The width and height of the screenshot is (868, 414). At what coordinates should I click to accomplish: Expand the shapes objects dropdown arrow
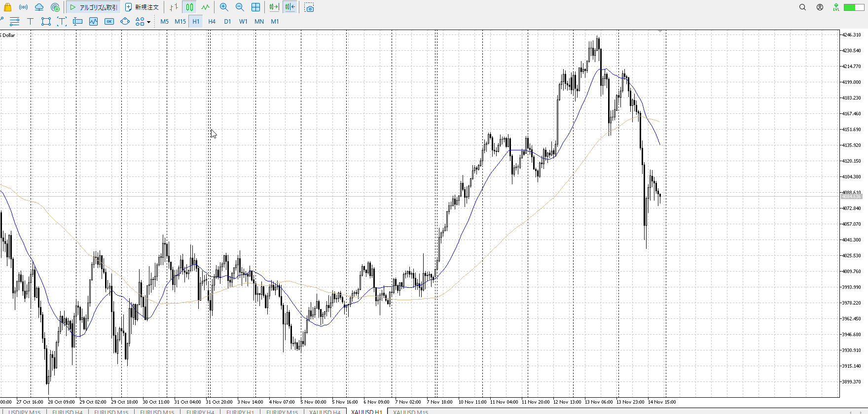[x=148, y=22]
